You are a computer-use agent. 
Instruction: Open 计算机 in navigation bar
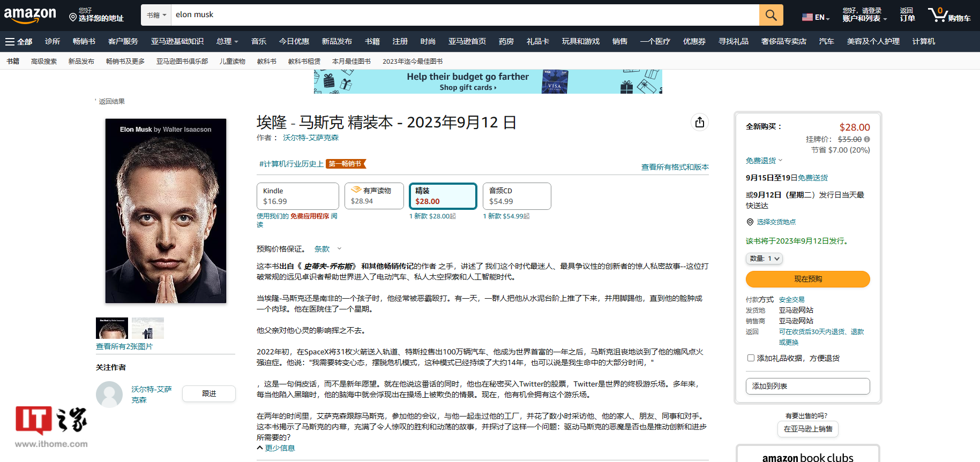click(924, 41)
